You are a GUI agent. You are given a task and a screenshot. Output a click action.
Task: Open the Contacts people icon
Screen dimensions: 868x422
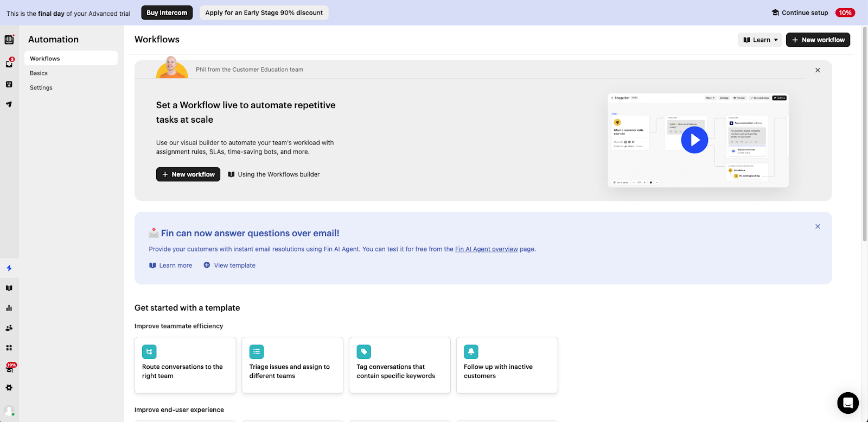click(x=9, y=328)
